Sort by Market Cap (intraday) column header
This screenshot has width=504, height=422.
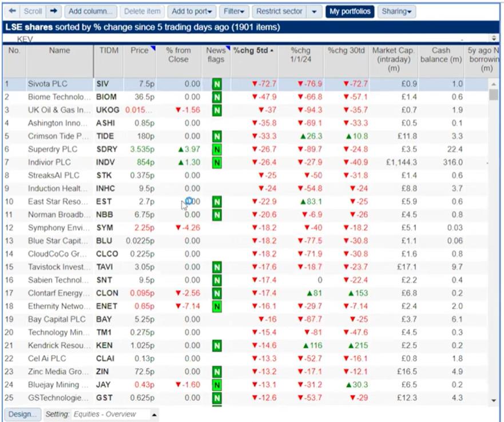point(394,61)
